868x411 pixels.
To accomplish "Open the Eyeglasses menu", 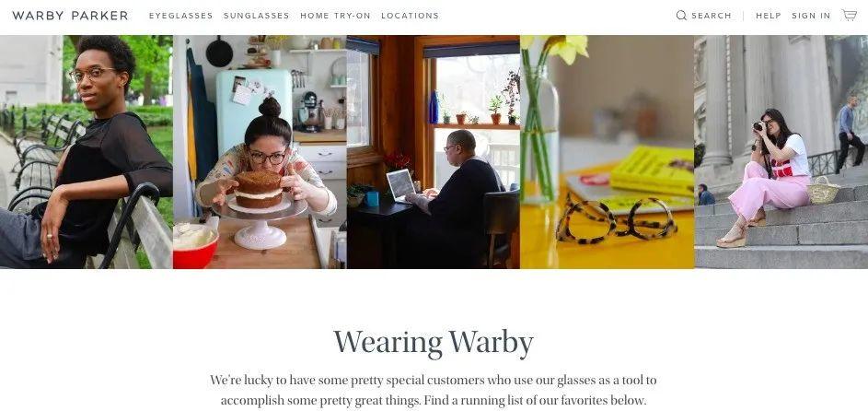I will click(x=181, y=16).
